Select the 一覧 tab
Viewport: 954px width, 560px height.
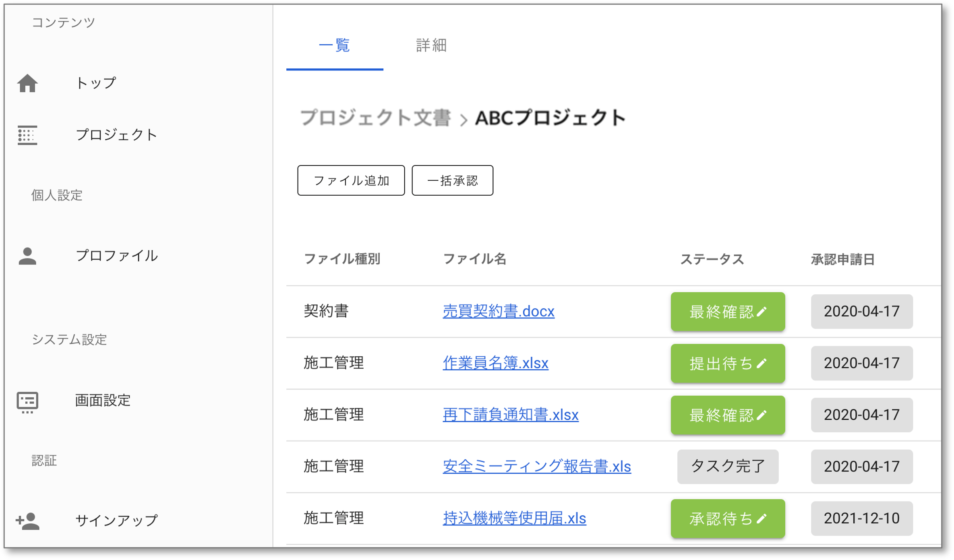click(334, 45)
